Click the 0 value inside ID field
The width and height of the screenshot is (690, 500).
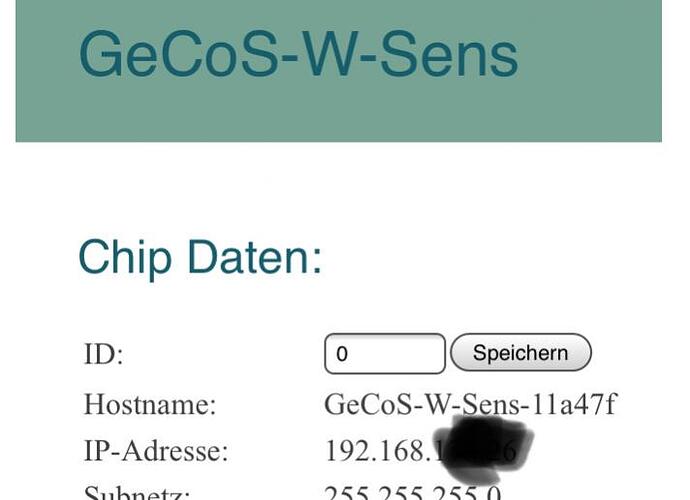pos(342,354)
